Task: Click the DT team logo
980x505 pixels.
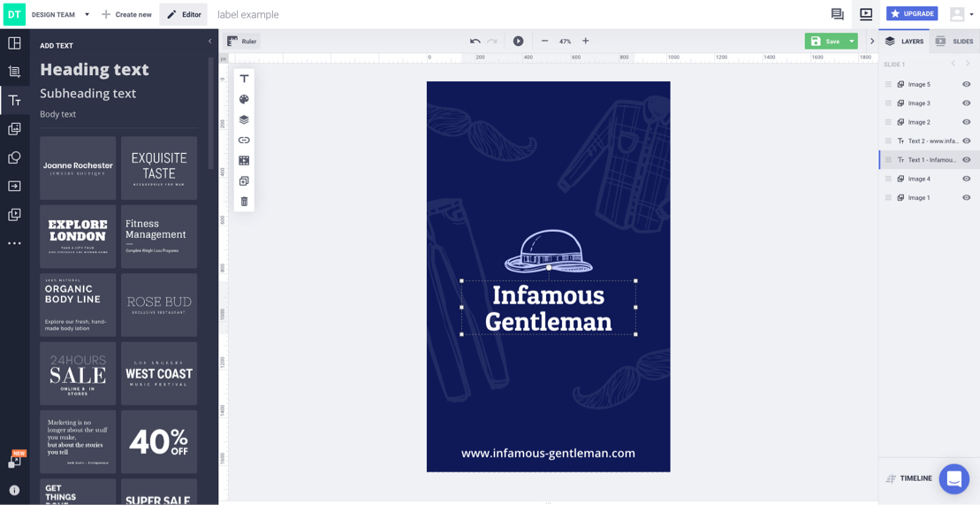Action: coord(14,14)
